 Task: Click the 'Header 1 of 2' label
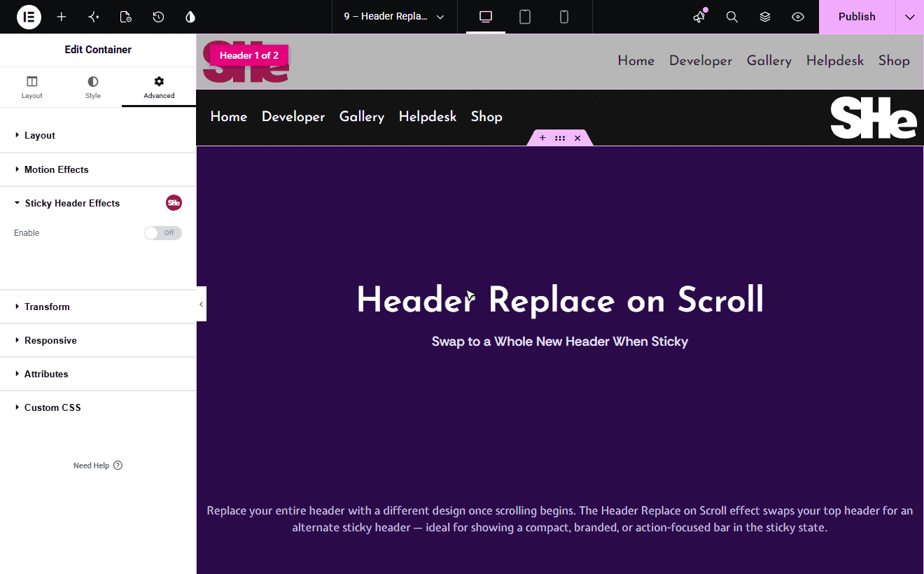tap(249, 55)
